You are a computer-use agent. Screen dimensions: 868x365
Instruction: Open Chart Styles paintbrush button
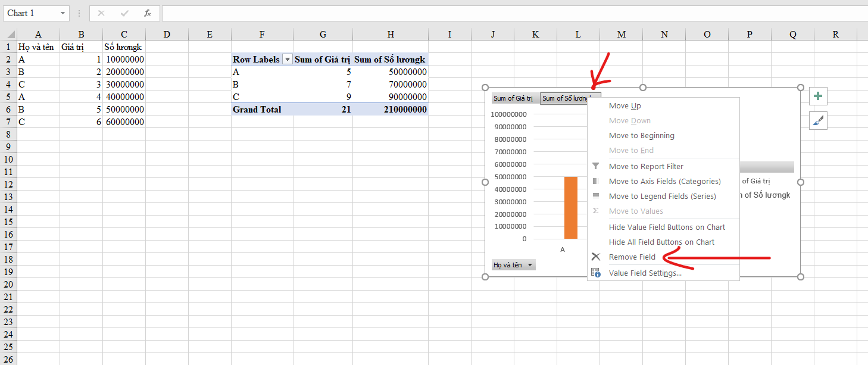(x=819, y=121)
